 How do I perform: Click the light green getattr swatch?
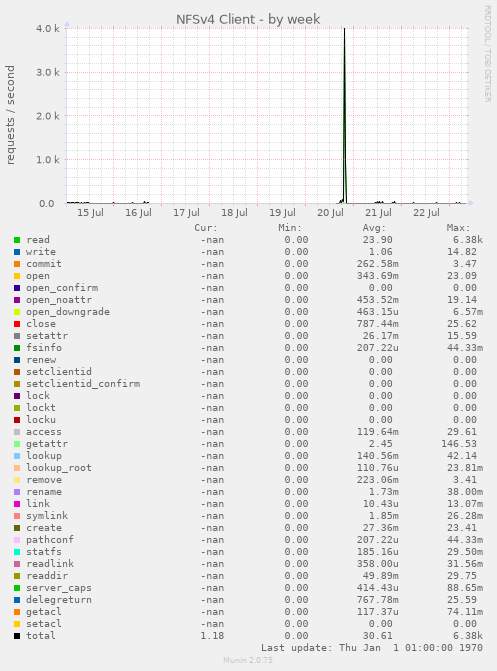[17, 444]
